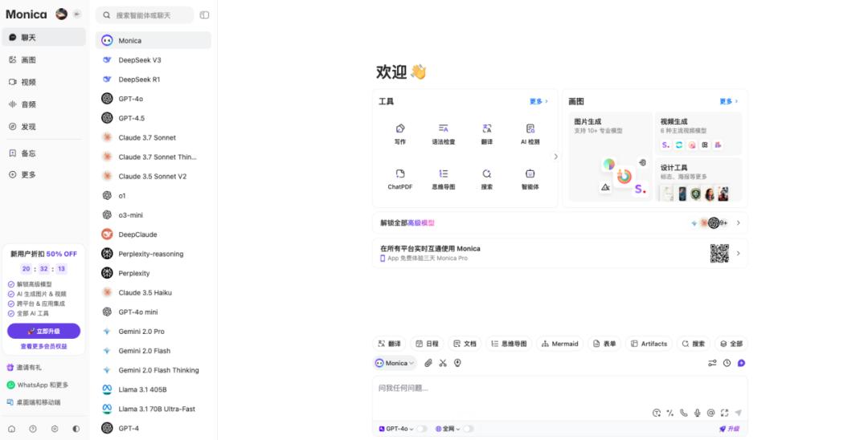
Task: Open the GPT-4o model dropdown
Action: (x=396, y=429)
